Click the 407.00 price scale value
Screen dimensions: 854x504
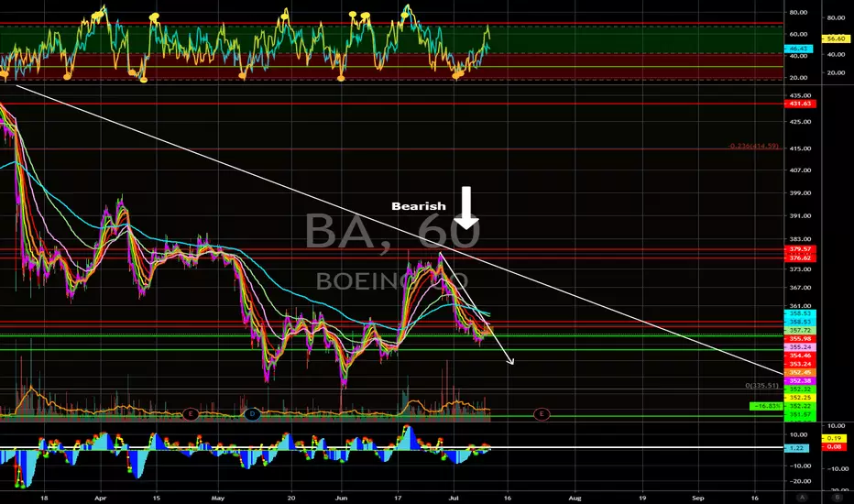point(800,170)
